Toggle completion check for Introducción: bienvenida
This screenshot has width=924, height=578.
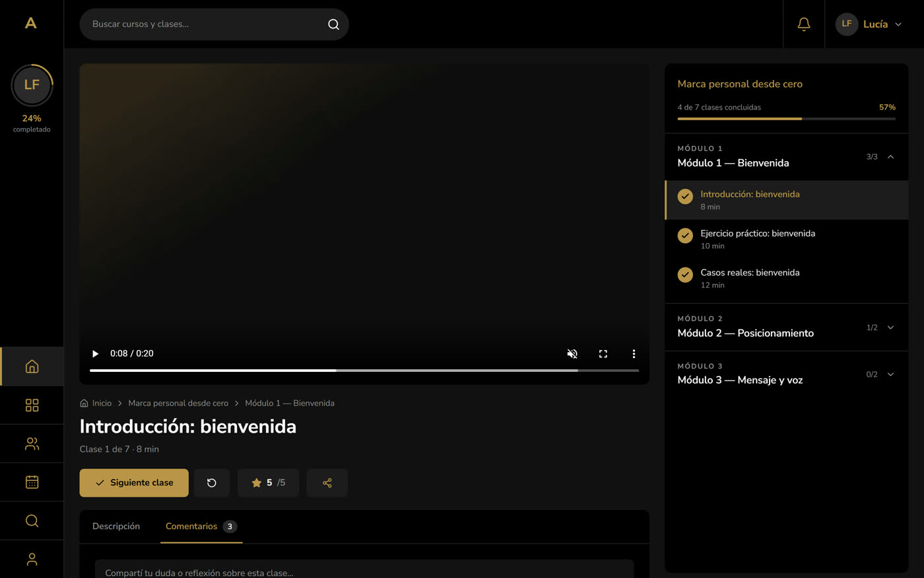click(x=685, y=196)
